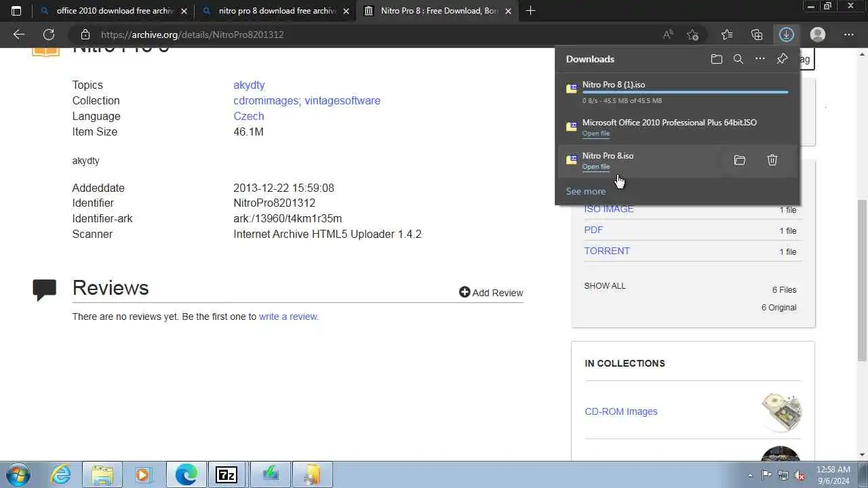The height and width of the screenshot is (488, 868).
Task: Open Windows Explorer from taskbar
Action: click(102, 474)
